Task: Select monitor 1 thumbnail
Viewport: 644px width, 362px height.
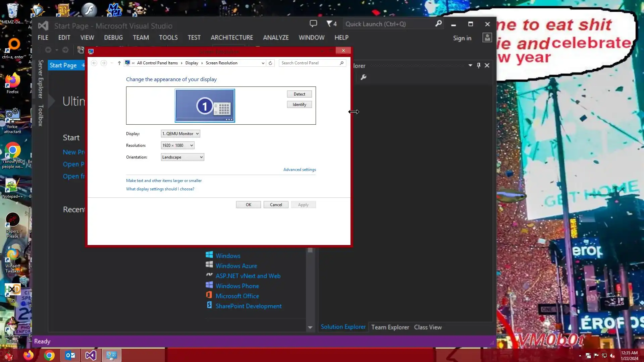Action: coord(205,106)
